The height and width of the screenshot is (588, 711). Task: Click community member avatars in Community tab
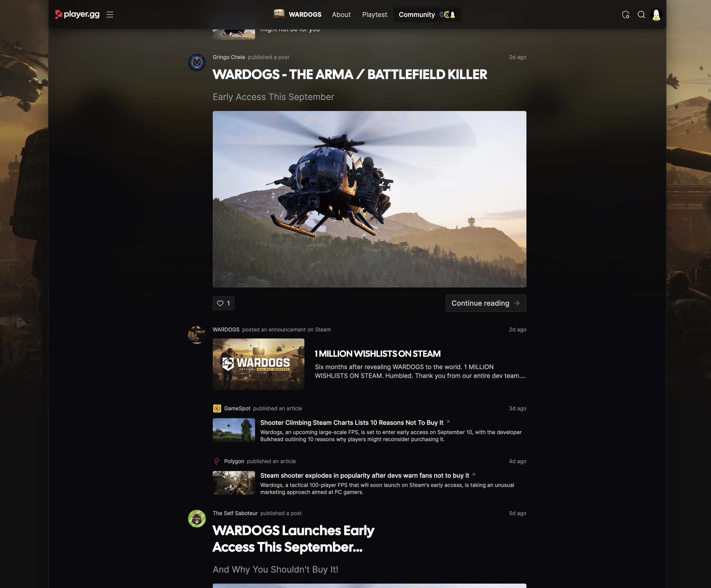click(x=447, y=15)
